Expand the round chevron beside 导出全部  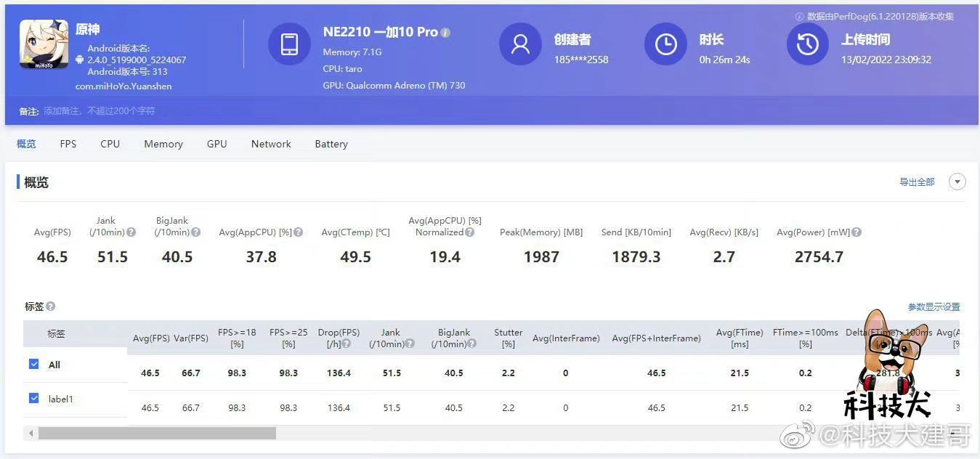(957, 182)
